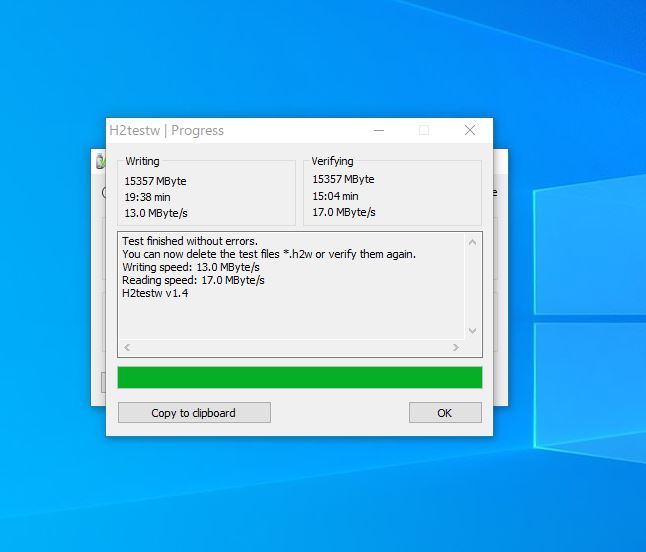Click 'H2testw v1.4' log line

click(x=155, y=293)
